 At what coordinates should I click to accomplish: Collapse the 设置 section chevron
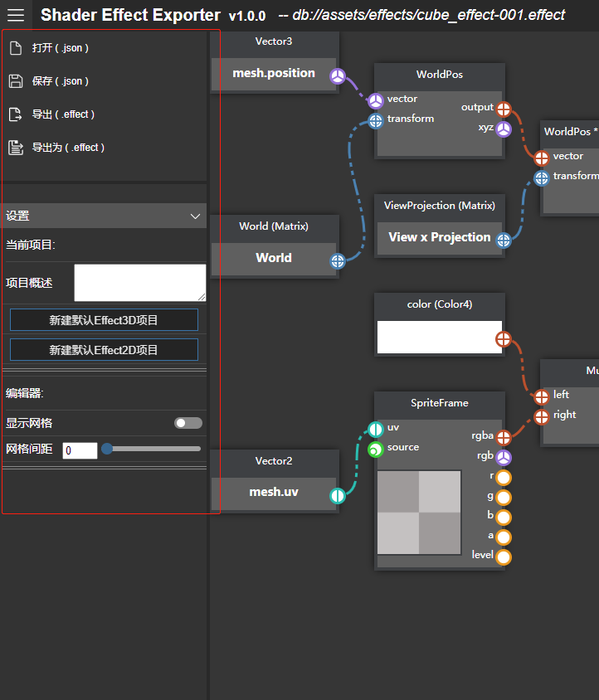196,216
